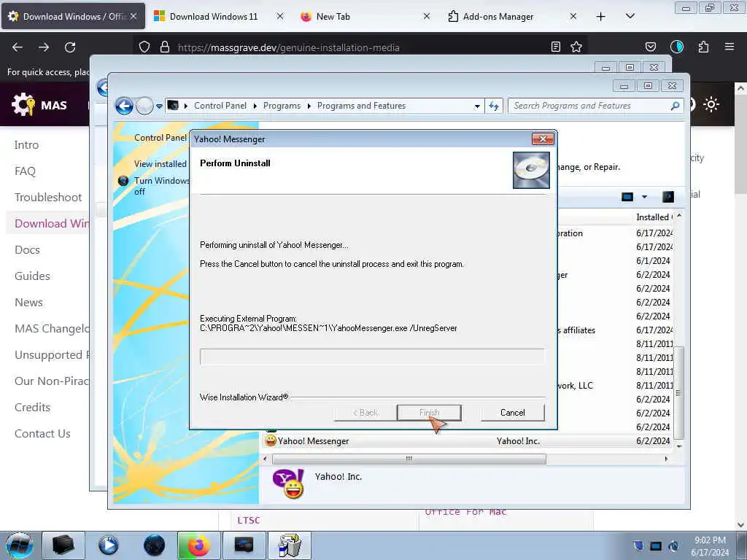Click the scroll-right arrow of programs list
The width and height of the screenshot is (747, 560).
pyautogui.click(x=666, y=459)
